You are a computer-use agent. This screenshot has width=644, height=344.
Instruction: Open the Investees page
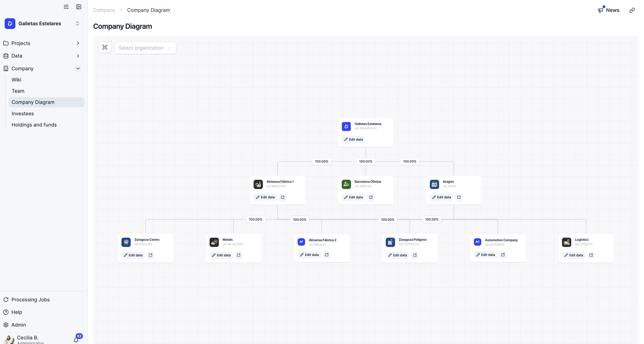click(23, 113)
